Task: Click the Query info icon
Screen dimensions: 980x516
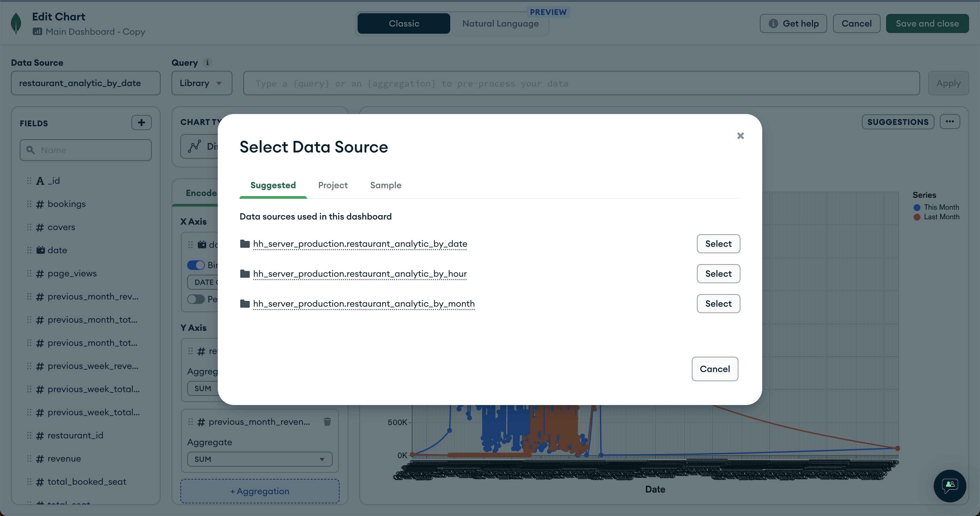Action: 207,62
